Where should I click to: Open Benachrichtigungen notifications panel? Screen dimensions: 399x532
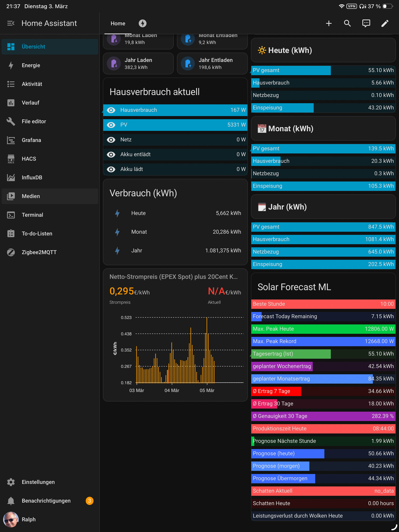46,500
